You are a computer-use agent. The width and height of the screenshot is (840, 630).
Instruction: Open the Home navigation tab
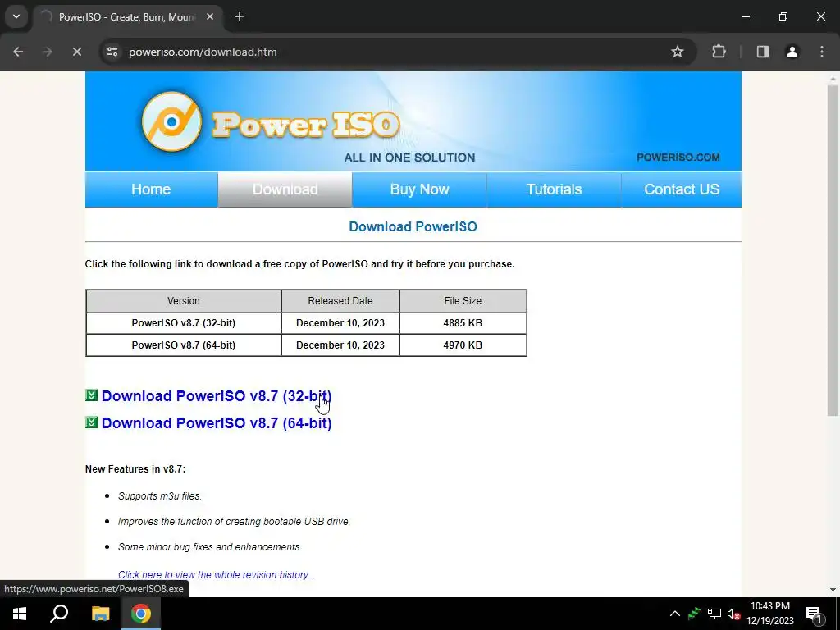151,189
